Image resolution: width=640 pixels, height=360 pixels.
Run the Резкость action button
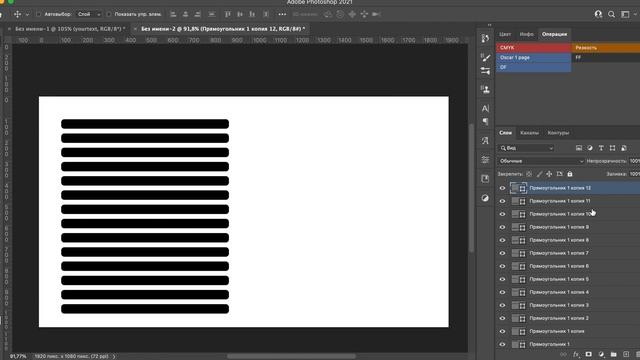tap(606, 48)
